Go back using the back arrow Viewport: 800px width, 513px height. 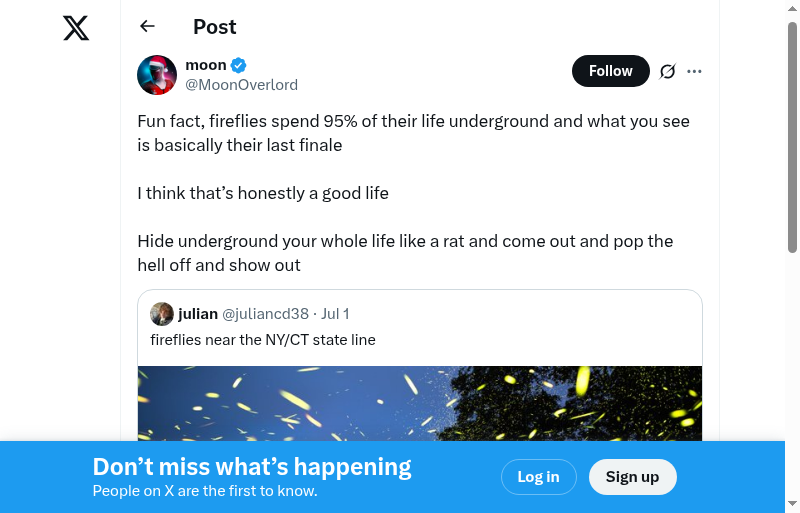click(148, 27)
